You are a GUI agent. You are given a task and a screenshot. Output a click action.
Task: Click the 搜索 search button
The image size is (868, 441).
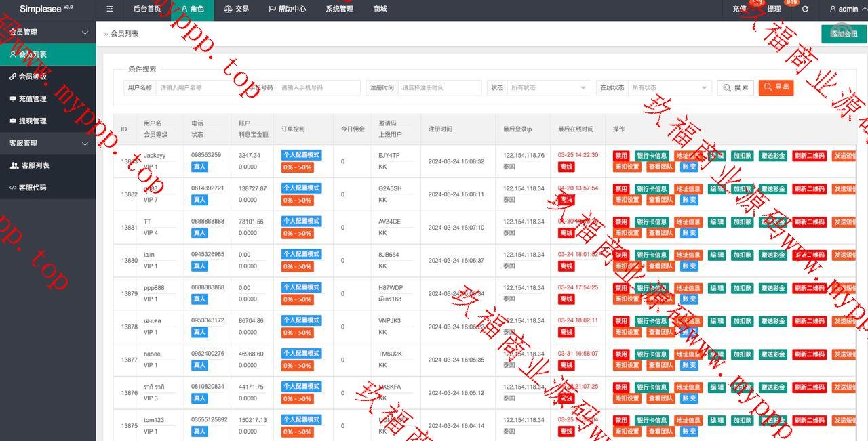[x=735, y=88]
